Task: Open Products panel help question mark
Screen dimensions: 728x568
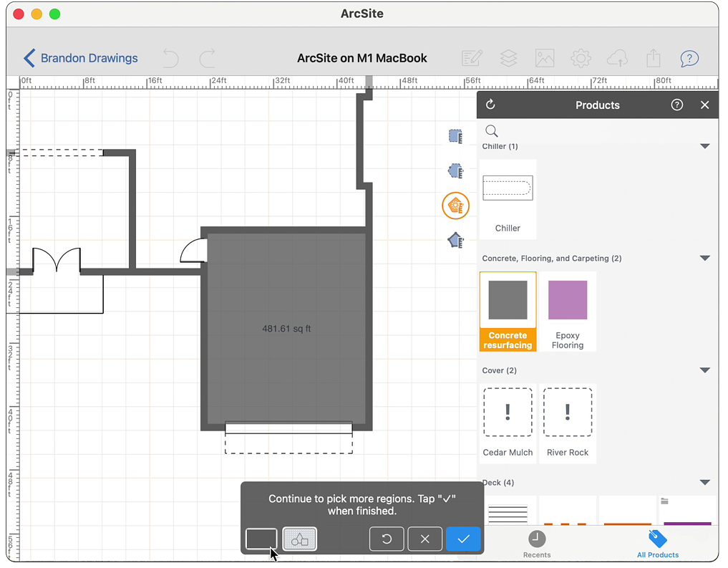Action: [x=677, y=105]
